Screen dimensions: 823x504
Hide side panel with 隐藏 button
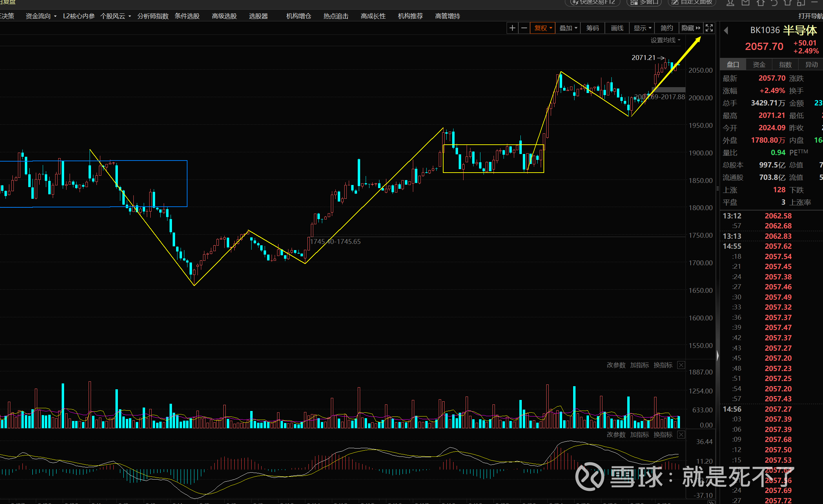pos(691,28)
